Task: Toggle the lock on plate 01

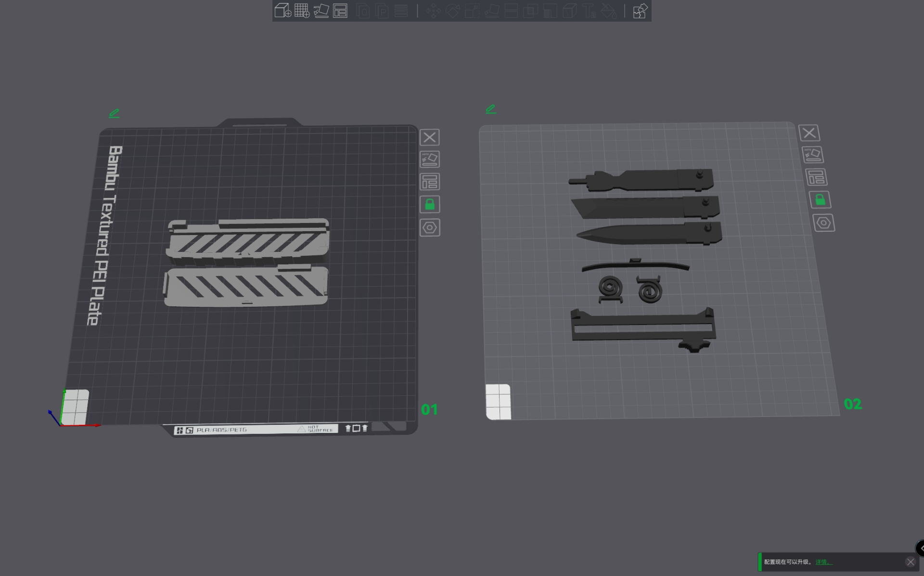Action: pyautogui.click(x=430, y=205)
